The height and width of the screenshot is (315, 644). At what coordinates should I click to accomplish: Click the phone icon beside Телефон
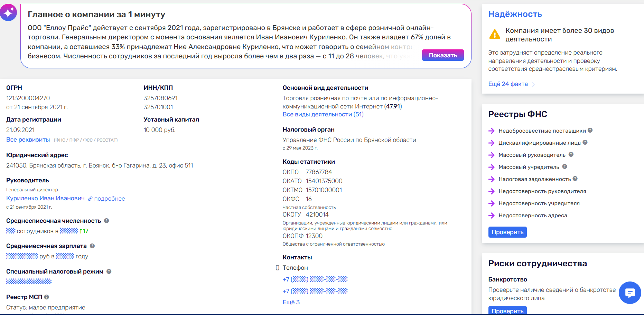[x=277, y=268]
